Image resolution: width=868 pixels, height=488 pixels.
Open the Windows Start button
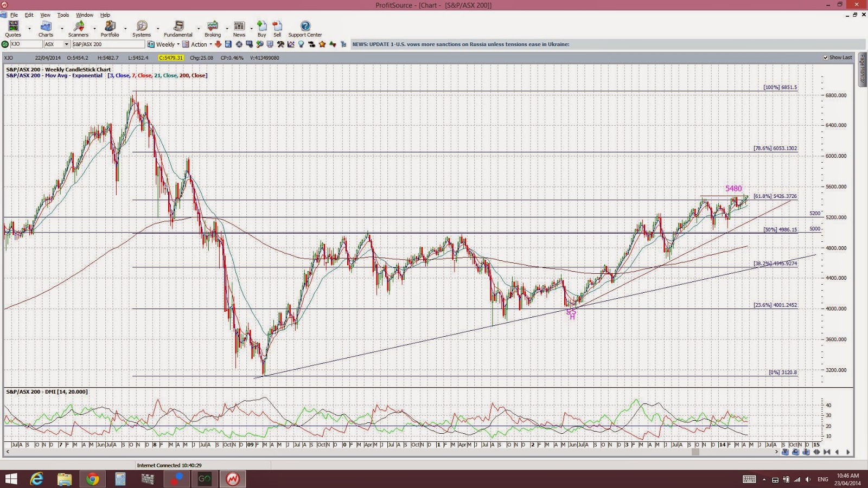pos(11,479)
